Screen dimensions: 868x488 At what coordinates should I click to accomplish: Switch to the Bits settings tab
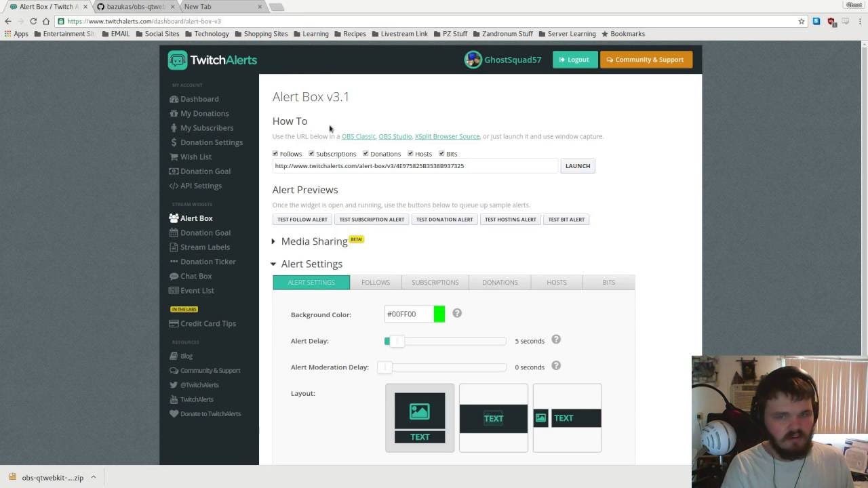pos(609,282)
